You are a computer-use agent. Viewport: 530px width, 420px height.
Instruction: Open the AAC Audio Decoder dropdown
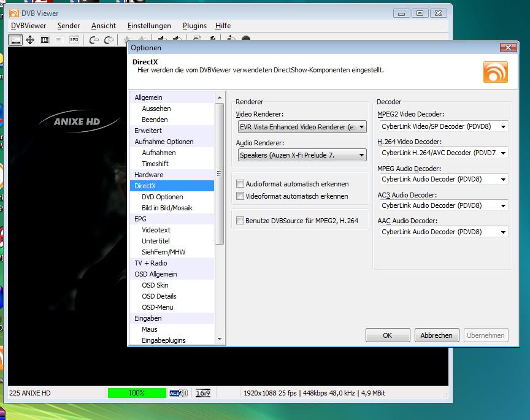(503, 232)
